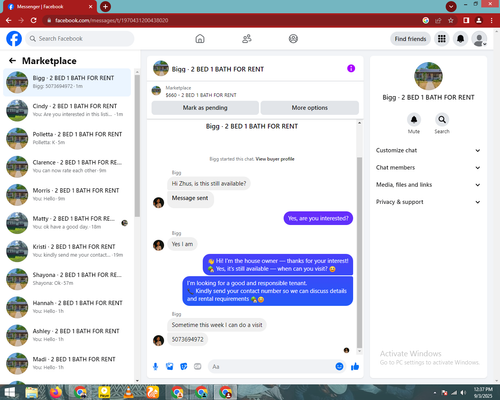Screen dimensions: 500x400
Task: Open the Marketplace listing $660 link
Action: click(201, 95)
